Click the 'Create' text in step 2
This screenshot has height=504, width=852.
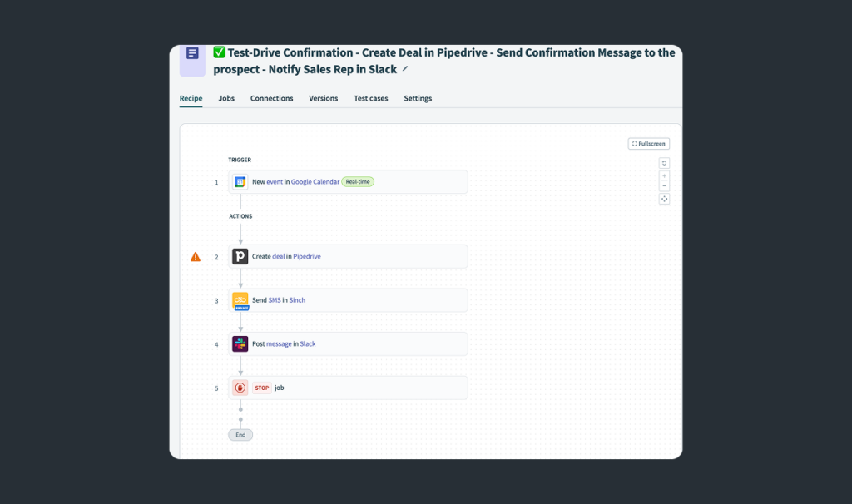point(261,256)
